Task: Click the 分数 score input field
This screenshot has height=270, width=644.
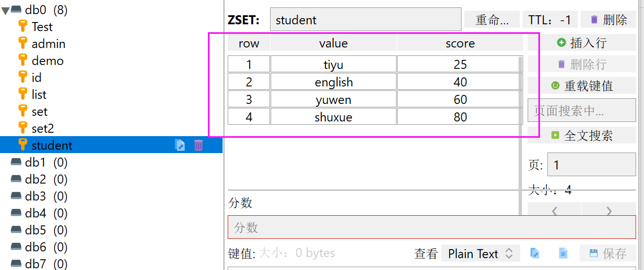Action: coord(432,227)
